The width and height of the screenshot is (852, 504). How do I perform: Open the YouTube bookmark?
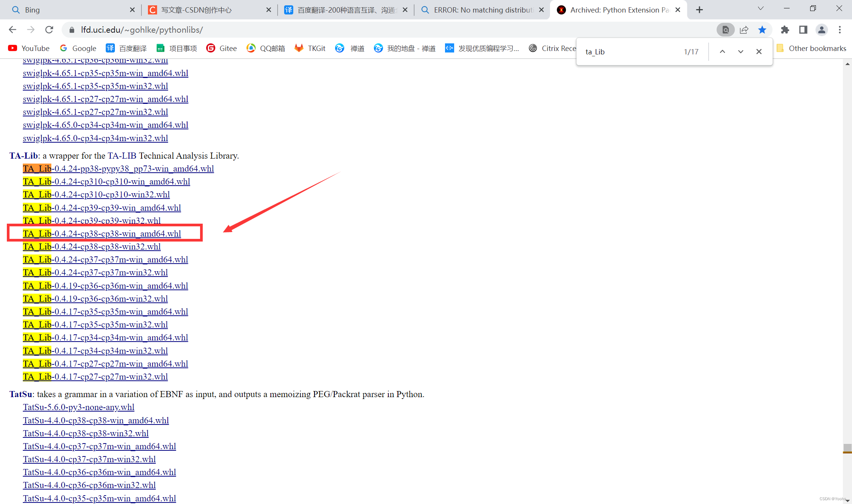click(x=29, y=48)
